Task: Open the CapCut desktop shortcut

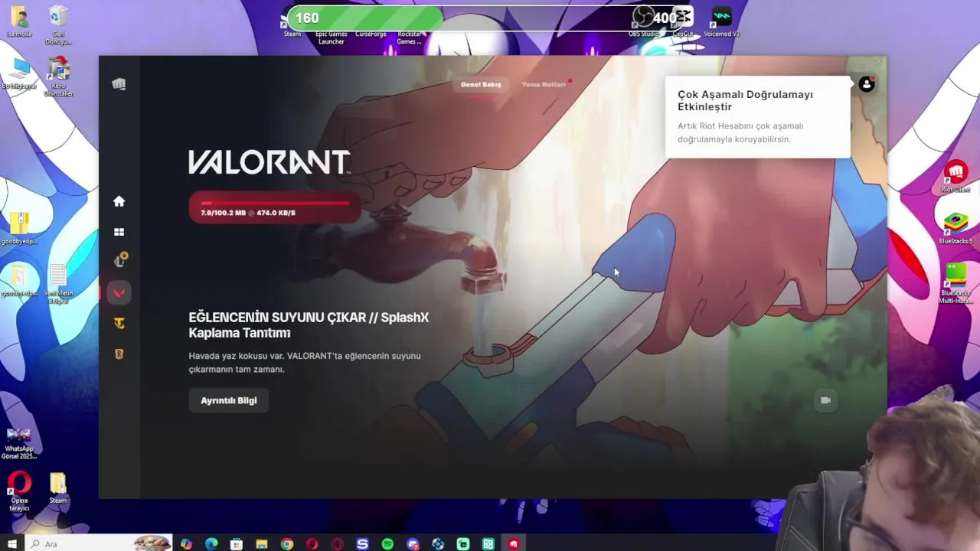Action: click(x=683, y=21)
